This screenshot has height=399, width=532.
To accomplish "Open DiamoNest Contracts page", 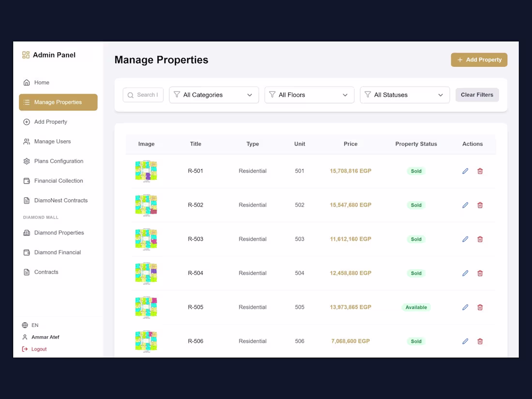I will pyautogui.click(x=58, y=201).
